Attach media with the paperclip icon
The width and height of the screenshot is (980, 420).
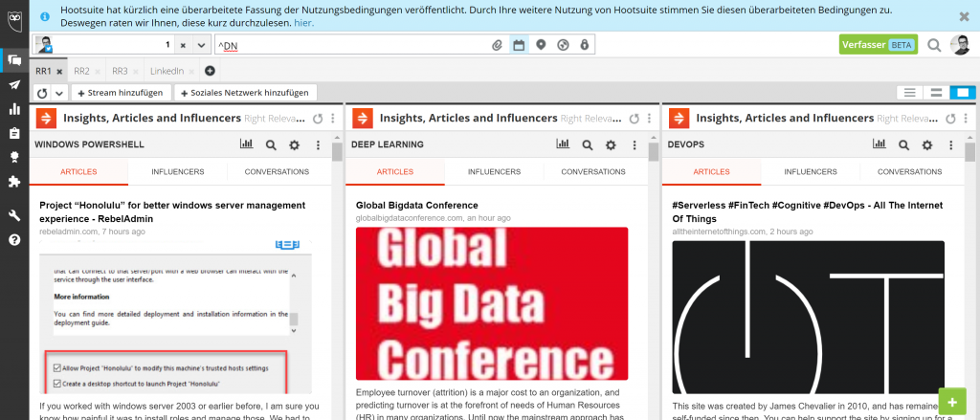pyautogui.click(x=497, y=45)
